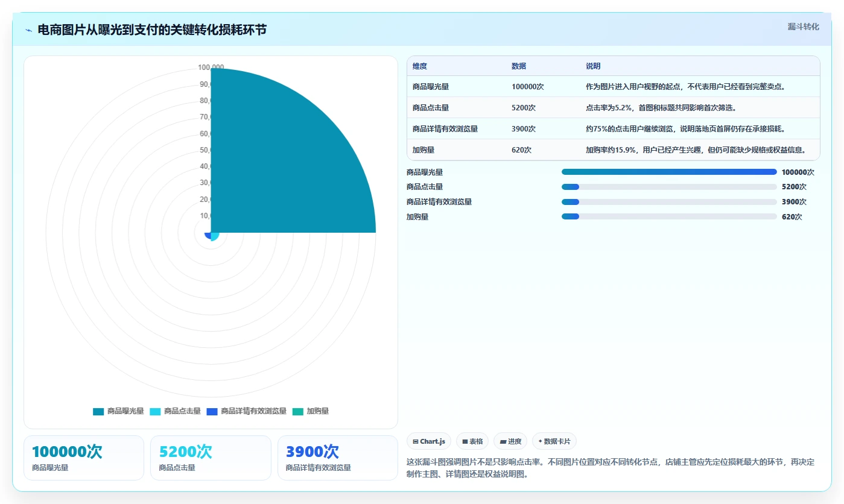Click the Chart.js chip

tap(429, 441)
